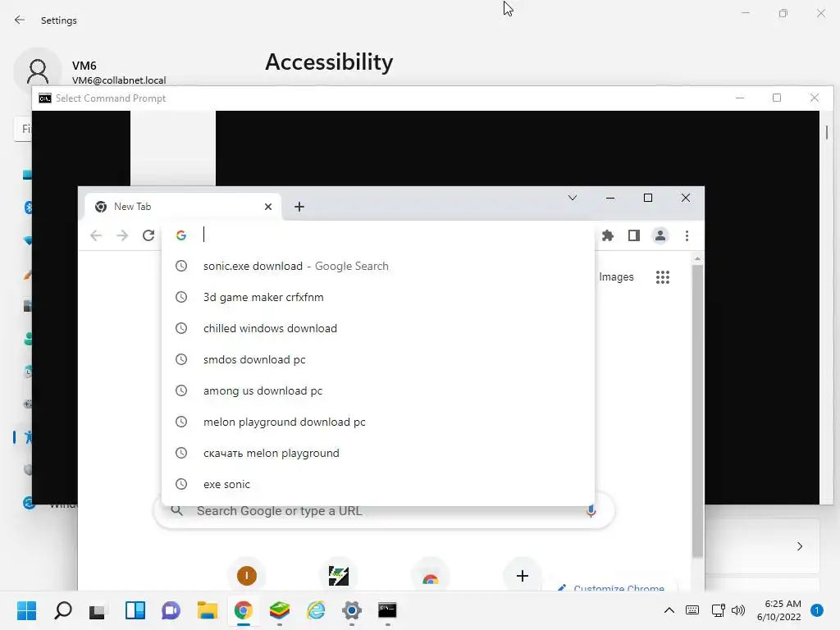Open Google Images link
Image resolution: width=840 pixels, height=630 pixels.
point(616,277)
